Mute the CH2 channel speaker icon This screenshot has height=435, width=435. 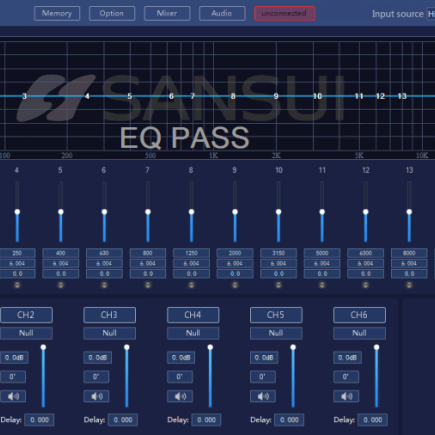click(x=13, y=396)
